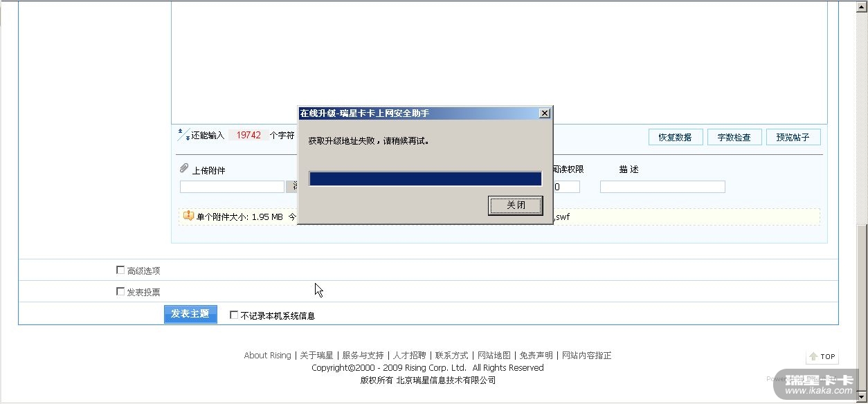This screenshot has width=868, height=404.
Task: Click the 恢复数据 button
Action: click(x=676, y=137)
